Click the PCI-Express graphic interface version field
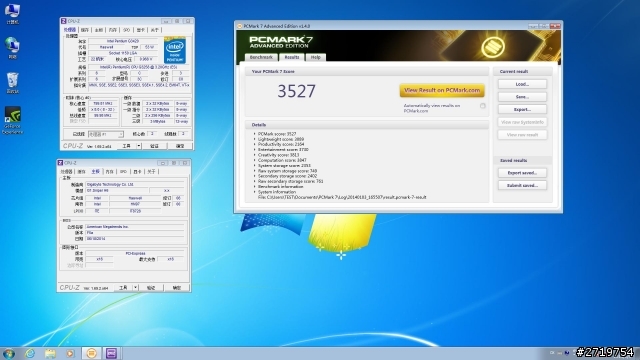640x360 pixels. 135,253
